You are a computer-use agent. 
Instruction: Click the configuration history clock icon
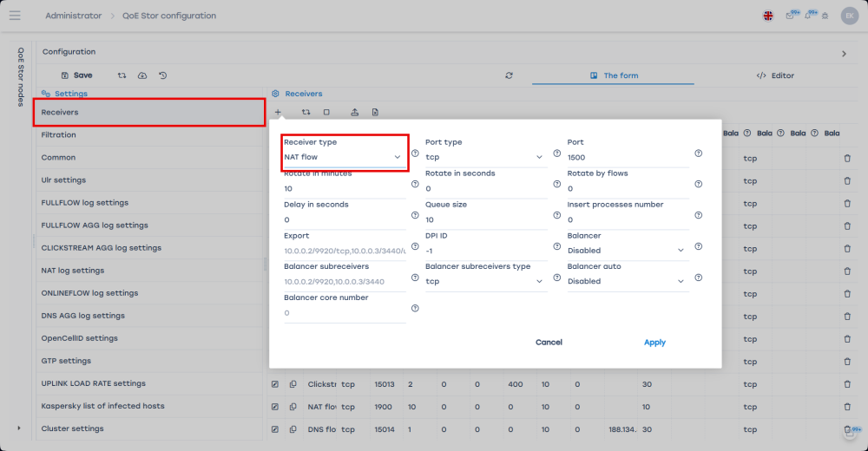tap(163, 75)
